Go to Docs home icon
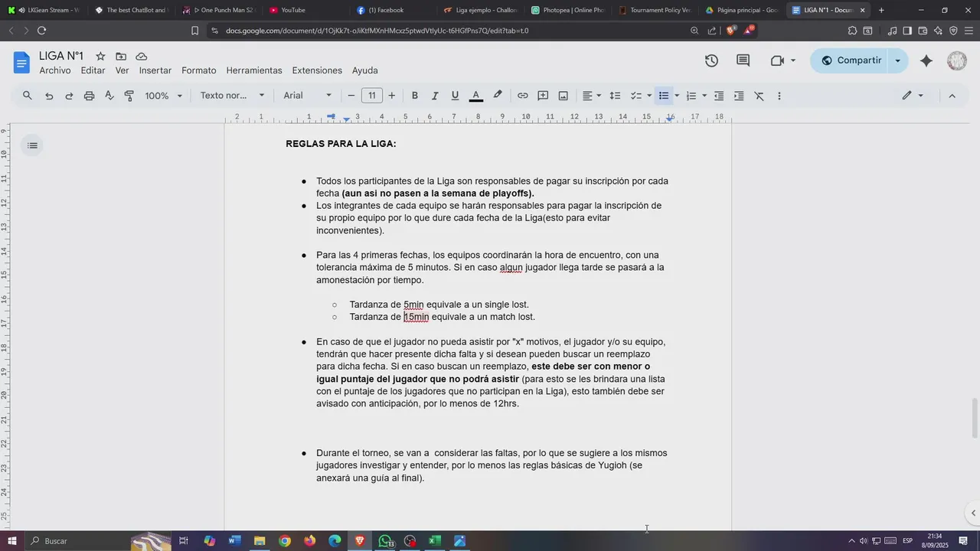Image resolution: width=980 pixels, height=551 pixels. click(x=21, y=62)
